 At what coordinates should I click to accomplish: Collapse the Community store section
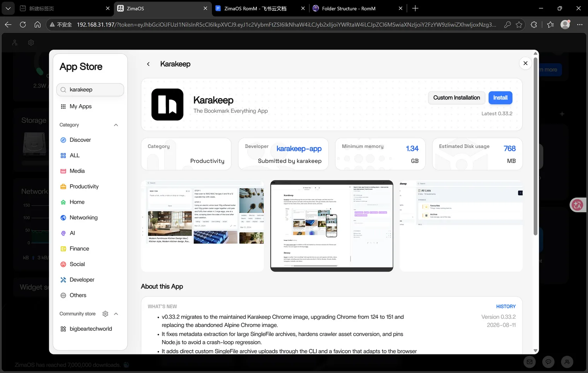[116, 314]
